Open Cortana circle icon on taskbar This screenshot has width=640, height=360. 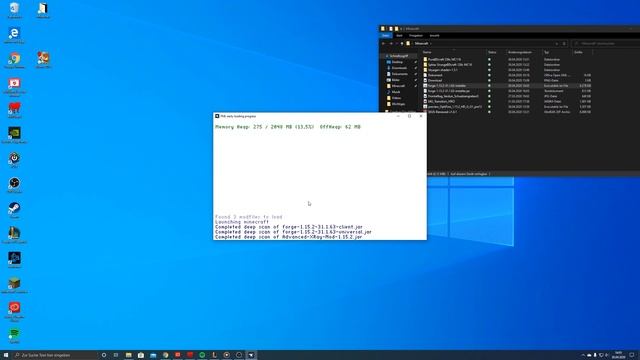click(104, 355)
